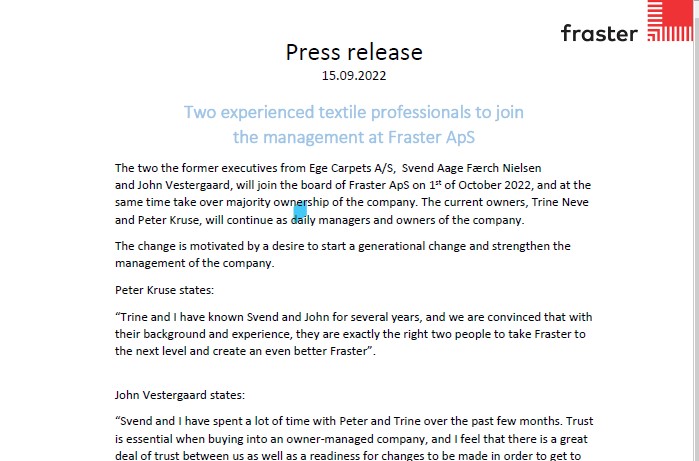Click the 'fraster' wordmark text

(x=598, y=33)
